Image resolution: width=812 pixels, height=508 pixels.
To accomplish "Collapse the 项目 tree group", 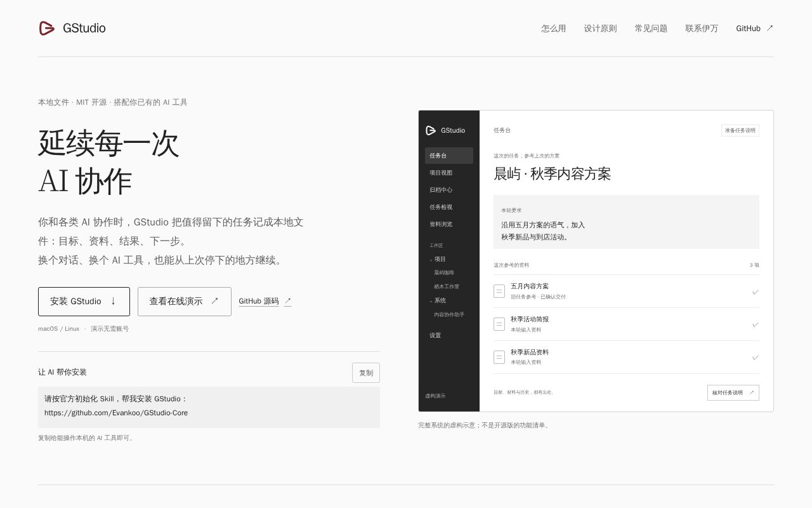I will pyautogui.click(x=438, y=259).
